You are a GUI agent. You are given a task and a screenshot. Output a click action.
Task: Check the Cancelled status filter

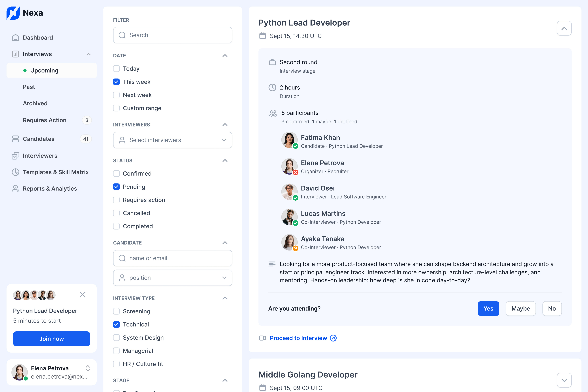pyautogui.click(x=116, y=213)
